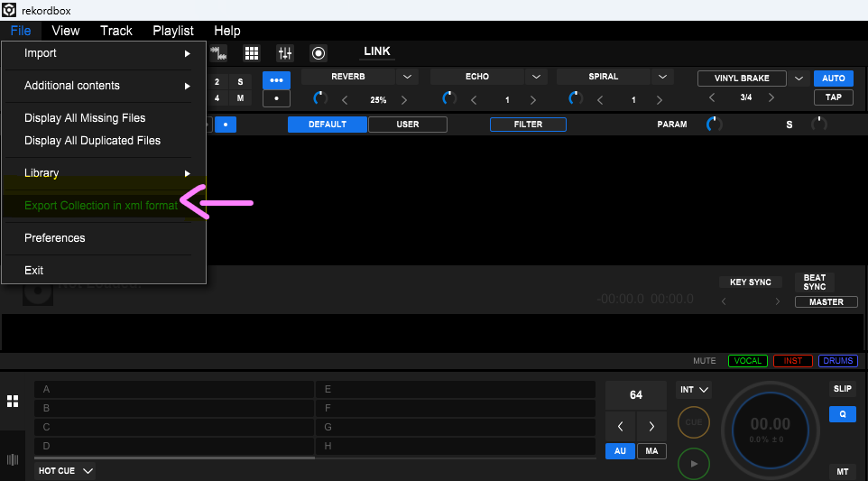Mute the DRUMS stem
This screenshot has width=868, height=481.
click(x=837, y=361)
